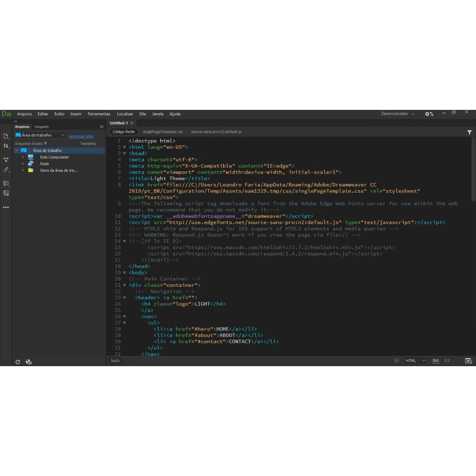Screen dimensions: 476x476
Task: Toggle INS overwrite mode in the status bar
Action: 435,360
